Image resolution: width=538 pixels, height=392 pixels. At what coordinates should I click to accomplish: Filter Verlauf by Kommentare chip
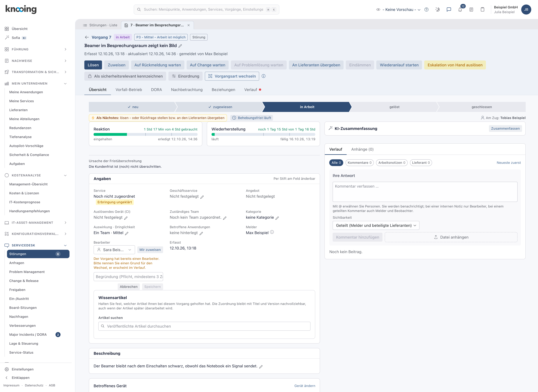360,163
